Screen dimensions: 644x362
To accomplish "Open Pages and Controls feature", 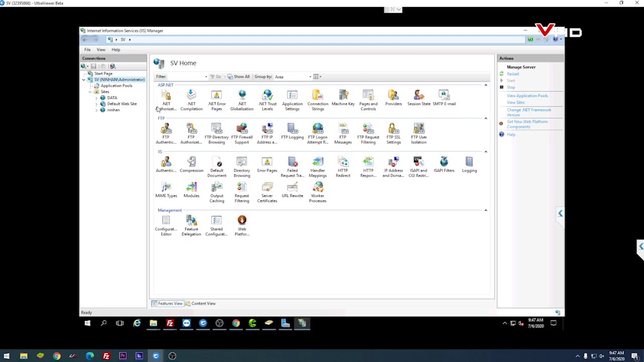I will coord(368,100).
